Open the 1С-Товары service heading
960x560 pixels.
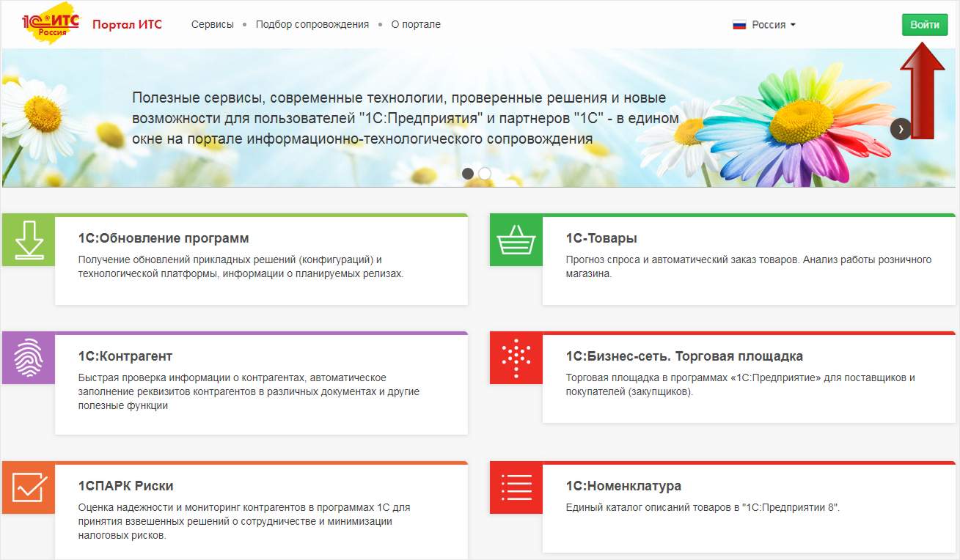tap(601, 238)
